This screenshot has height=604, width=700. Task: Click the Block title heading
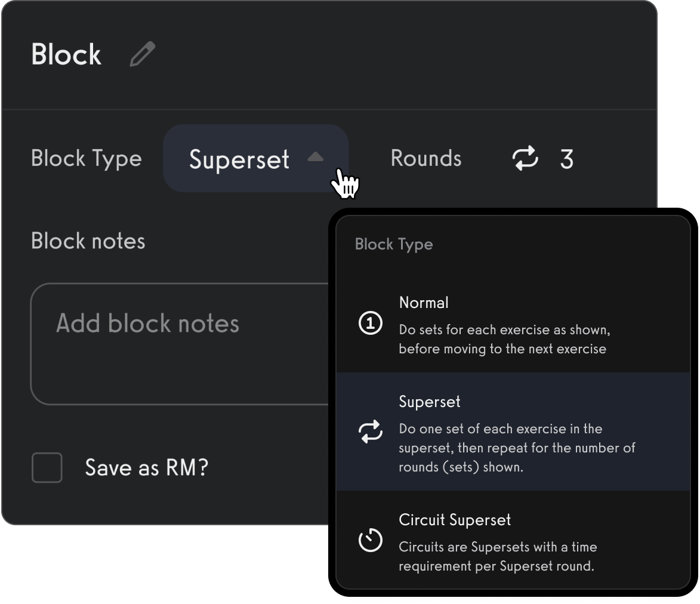66,54
